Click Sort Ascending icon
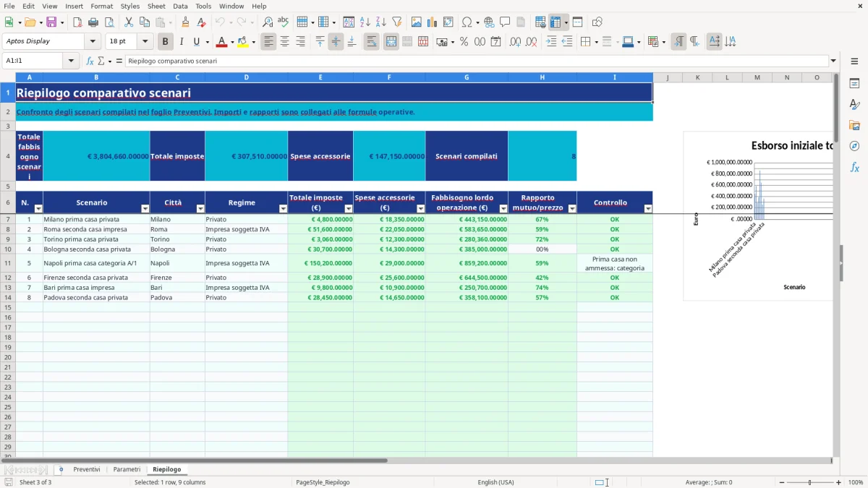868x488 pixels. (x=365, y=22)
